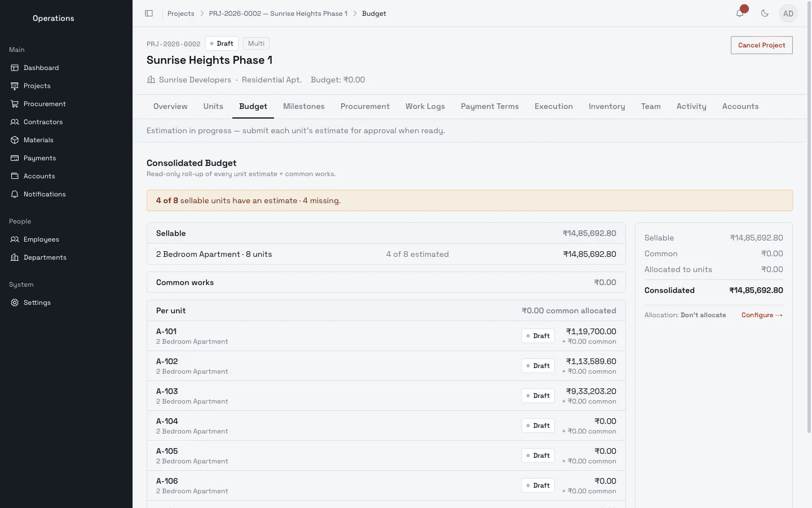812x508 pixels.
Task: Click the Settings gear icon
Action: coord(15,303)
